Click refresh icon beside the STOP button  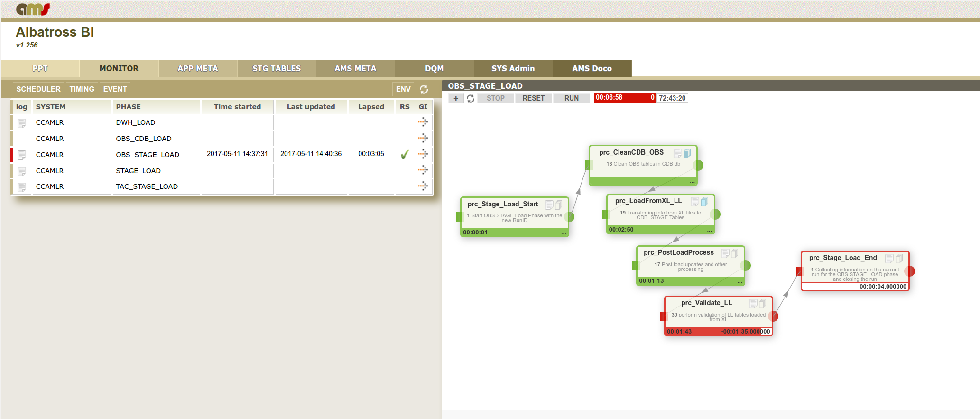point(471,98)
